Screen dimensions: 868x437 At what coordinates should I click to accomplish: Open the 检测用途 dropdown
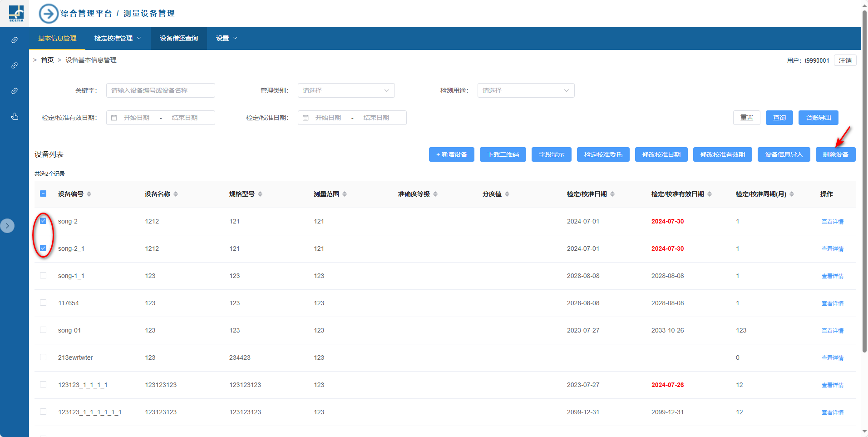tap(526, 90)
